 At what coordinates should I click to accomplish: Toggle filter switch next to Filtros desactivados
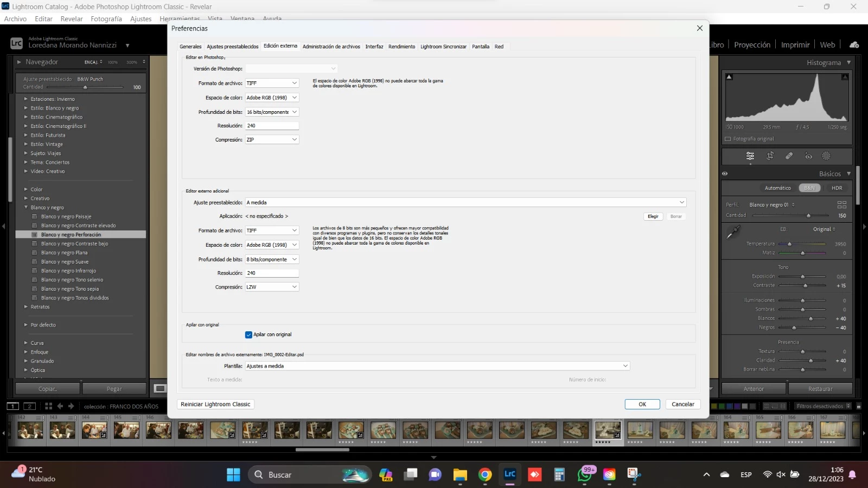click(x=859, y=406)
